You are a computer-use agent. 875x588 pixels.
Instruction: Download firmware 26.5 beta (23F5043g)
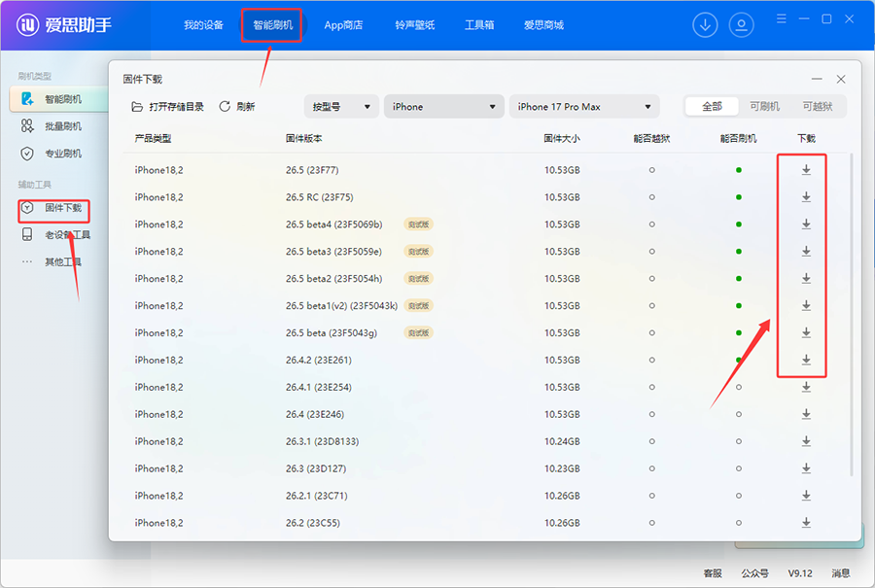click(x=806, y=332)
